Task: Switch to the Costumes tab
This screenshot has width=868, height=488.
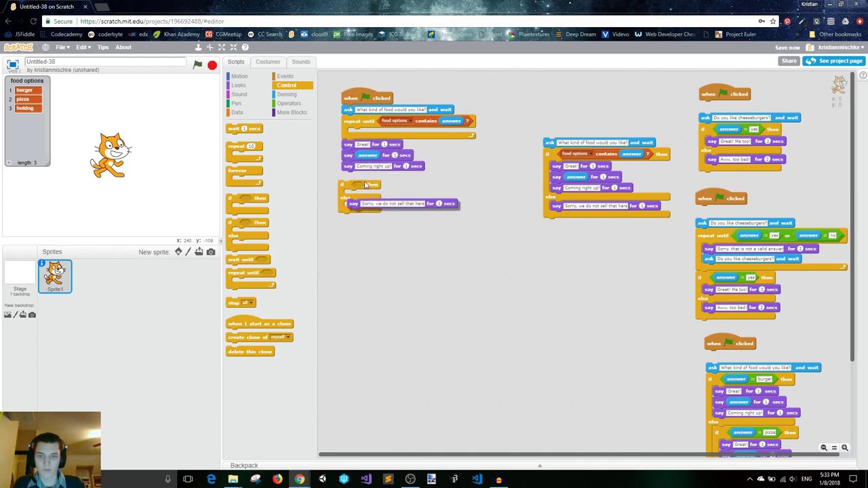Action: point(268,62)
